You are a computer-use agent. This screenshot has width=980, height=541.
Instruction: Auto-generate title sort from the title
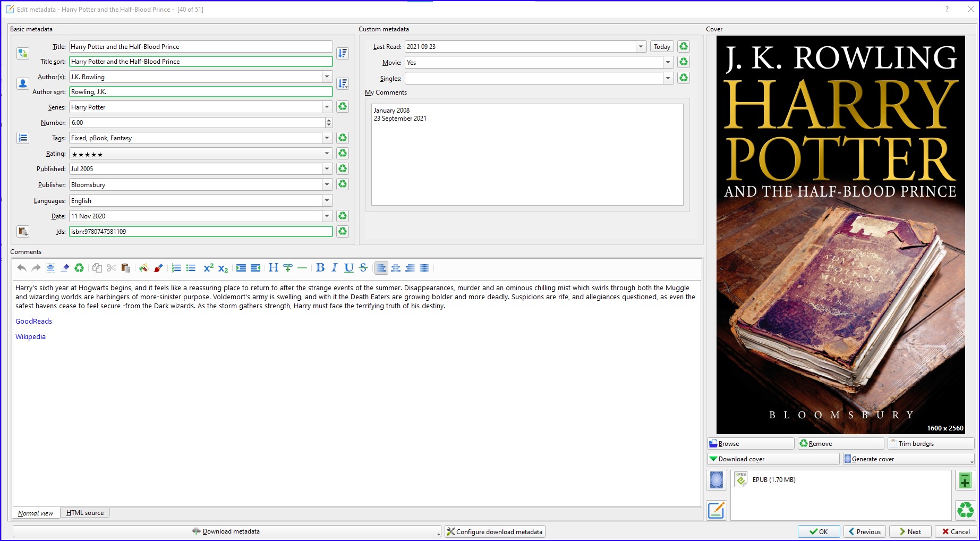coord(343,53)
